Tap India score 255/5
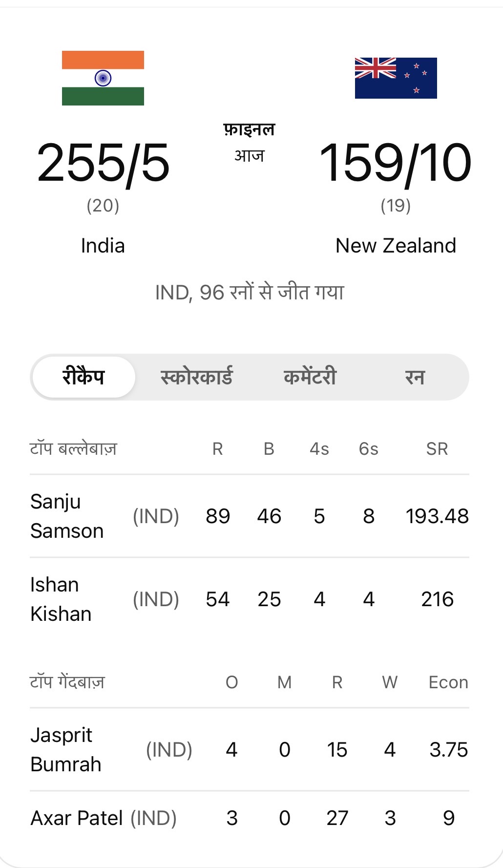This screenshot has width=503, height=868. [103, 163]
